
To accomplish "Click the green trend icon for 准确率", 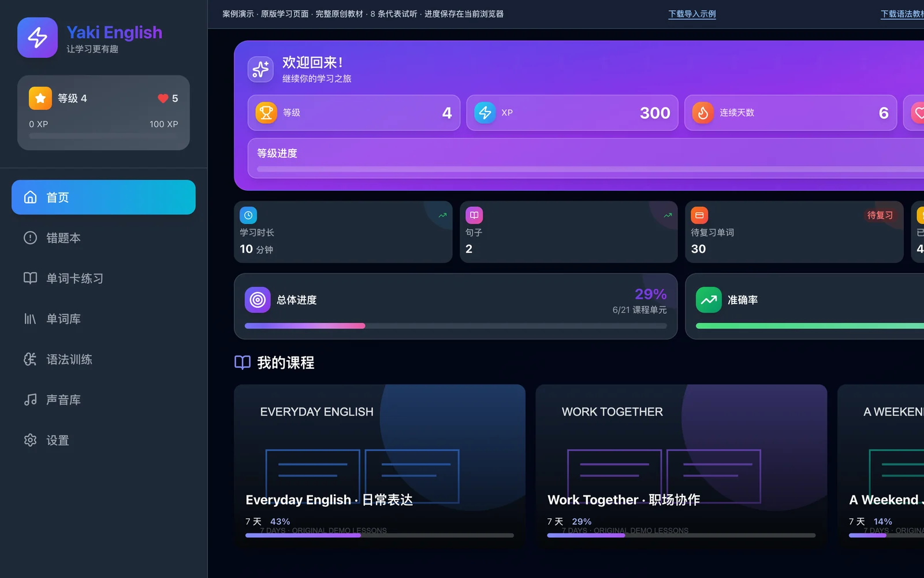I will point(709,300).
